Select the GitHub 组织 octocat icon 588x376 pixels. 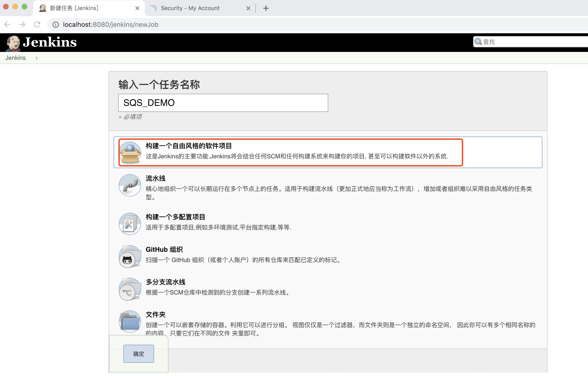coord(130,256)
